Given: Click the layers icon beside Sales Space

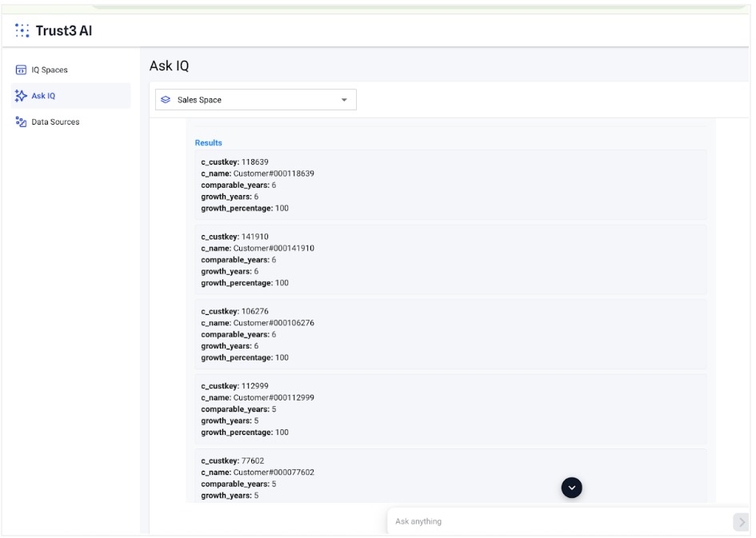Looking at the screenshot, I should pyautogui.click(x=166, y=100).
